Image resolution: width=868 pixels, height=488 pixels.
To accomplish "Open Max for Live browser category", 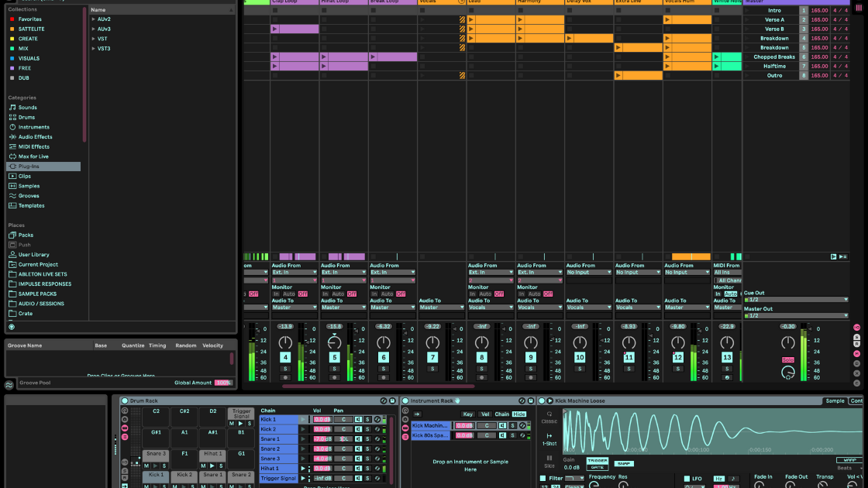I will tap(33, 156).
